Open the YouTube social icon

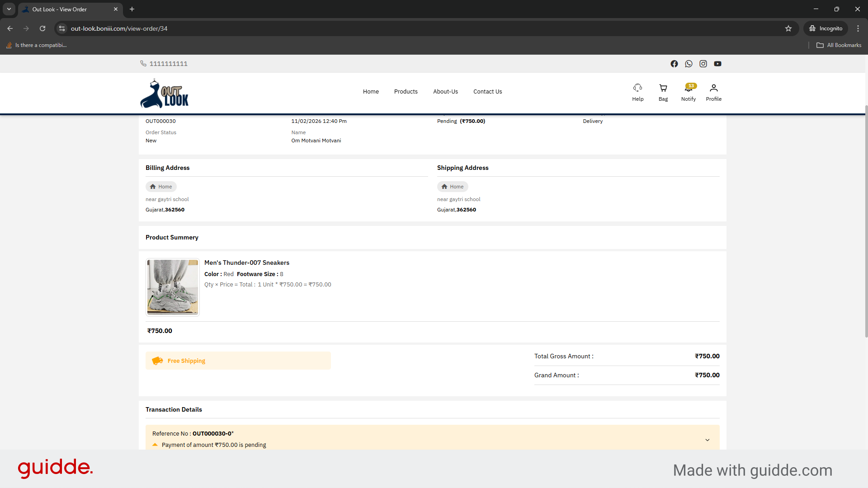click(717, 64)
